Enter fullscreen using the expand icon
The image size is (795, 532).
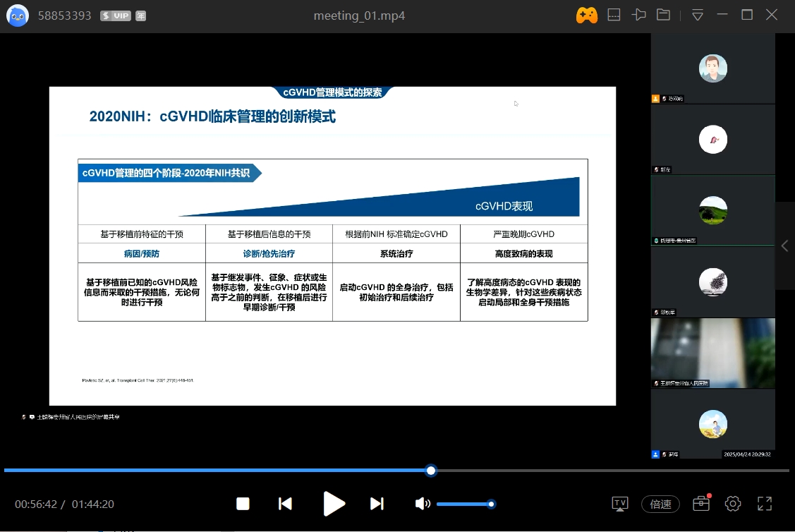click(764, 504)
